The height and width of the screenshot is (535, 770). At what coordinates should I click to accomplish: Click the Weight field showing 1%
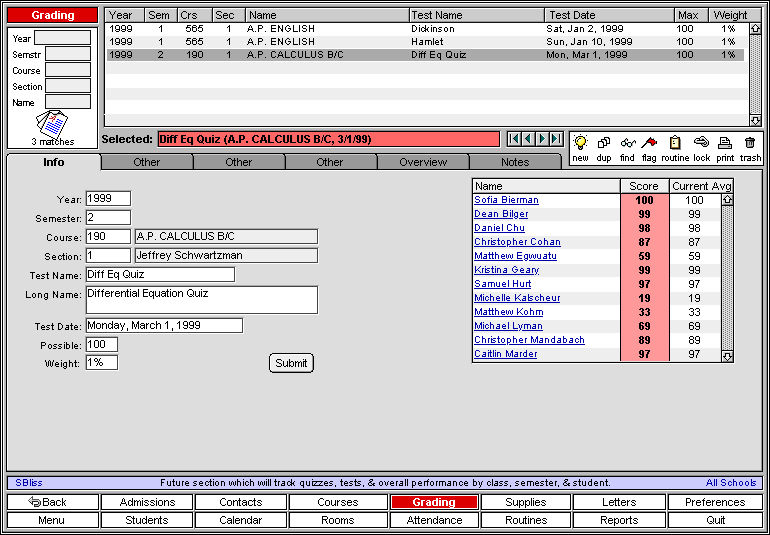click(x=102, y=363)
